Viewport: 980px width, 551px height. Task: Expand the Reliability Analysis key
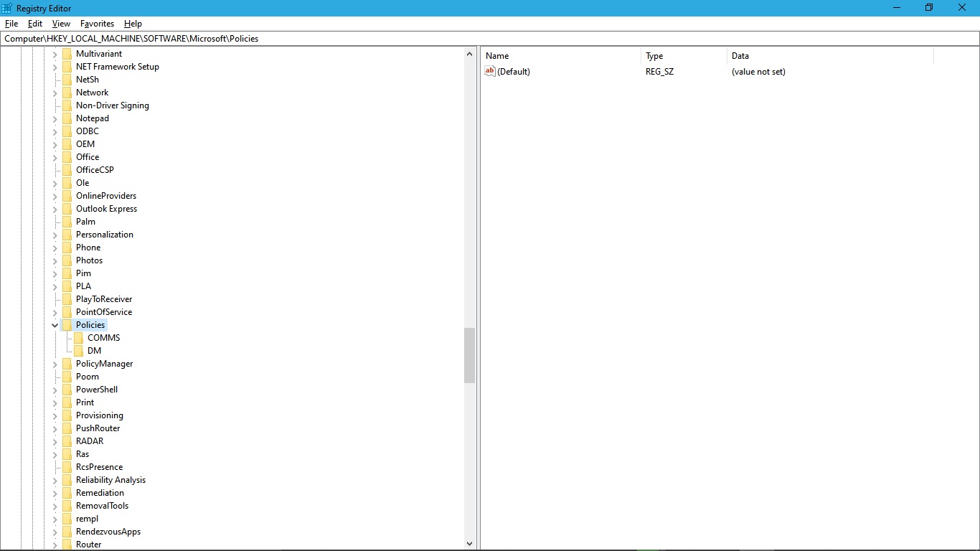55,480
